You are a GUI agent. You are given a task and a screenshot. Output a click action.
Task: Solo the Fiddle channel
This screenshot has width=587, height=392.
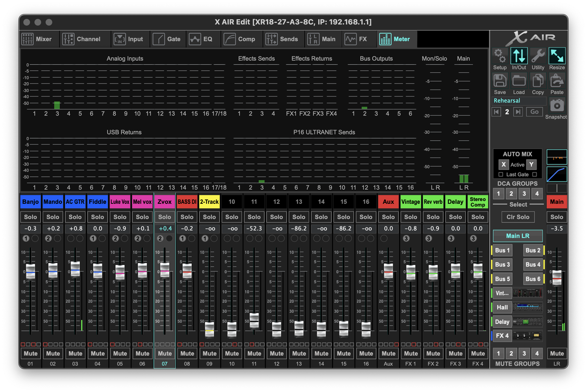pyautogui.click(x=97, y=217)
